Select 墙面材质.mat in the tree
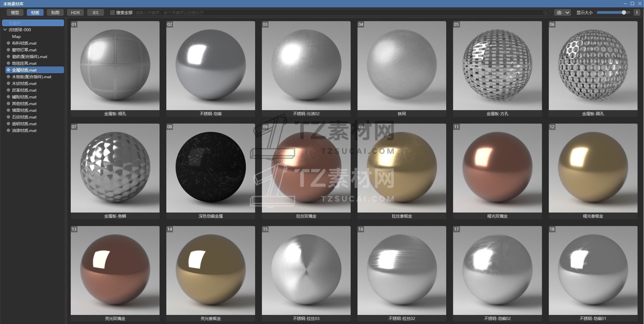The height and width of the screenshot is (324, 644). (x=24, y=110)
